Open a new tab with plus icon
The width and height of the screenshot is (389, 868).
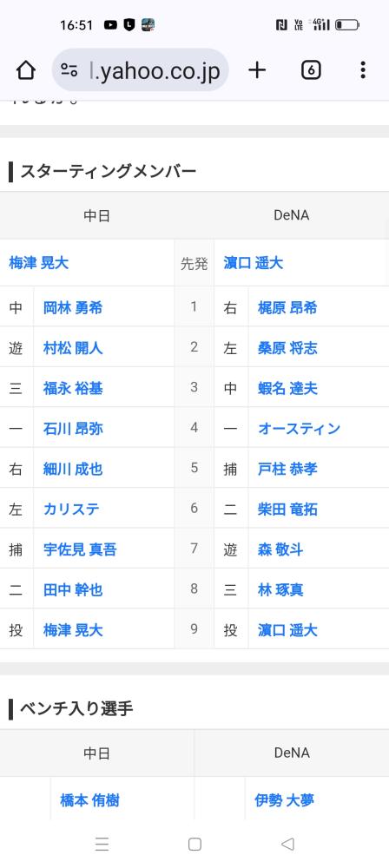click(256, 69)
